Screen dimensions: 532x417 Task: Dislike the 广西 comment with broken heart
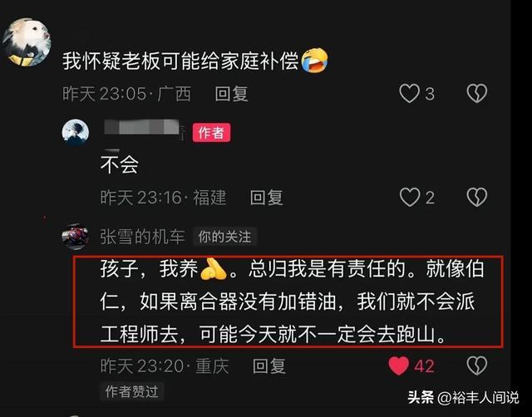pyautogui.click(x=476, y=93)
